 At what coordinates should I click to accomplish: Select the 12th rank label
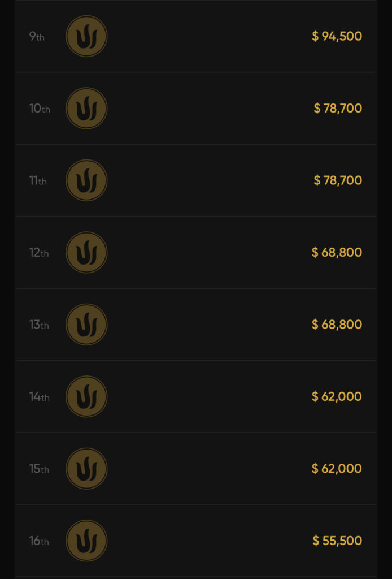(x=39, y=253)
